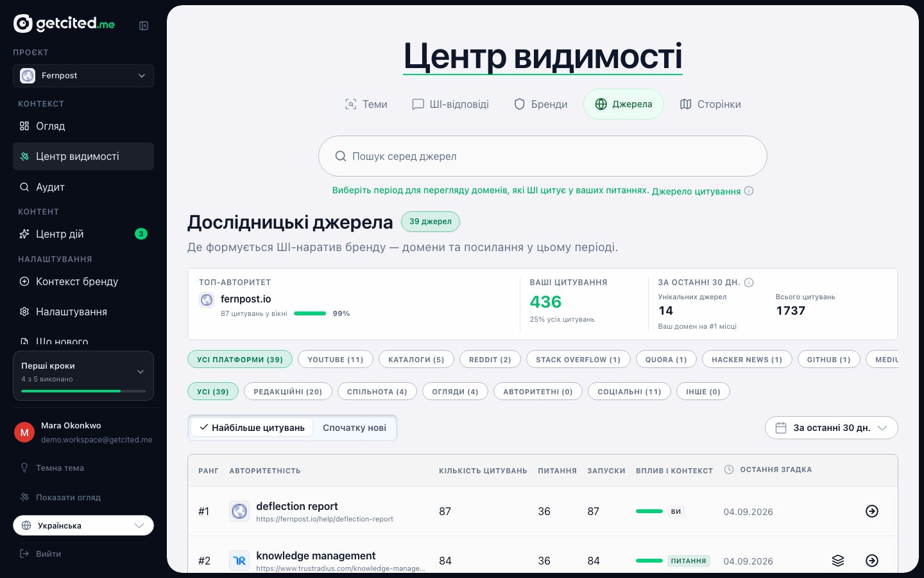Filter by Quora (1)
The image size is (924, 578).
pos(666,360)
